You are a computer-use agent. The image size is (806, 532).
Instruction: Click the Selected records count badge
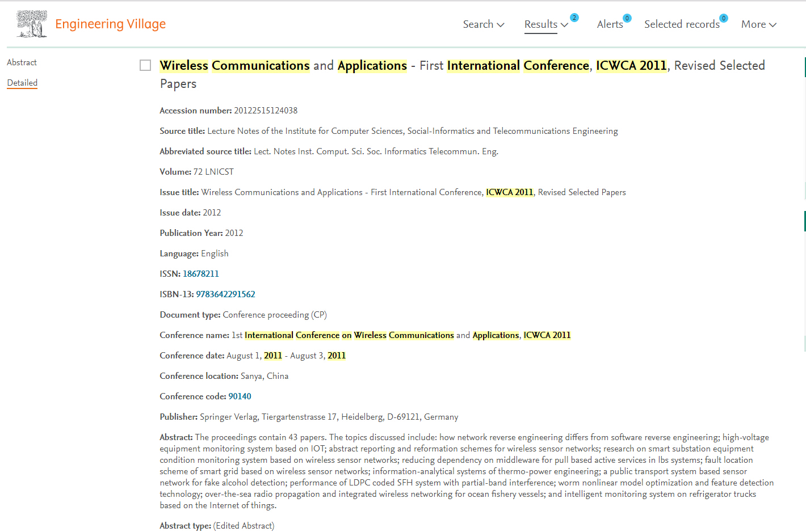click(x=724, y=18)
